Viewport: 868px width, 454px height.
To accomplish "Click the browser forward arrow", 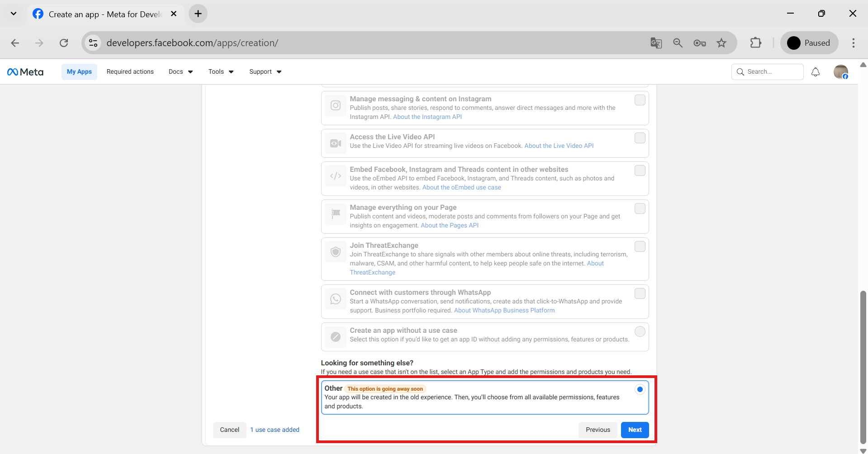I will point(39,43).
